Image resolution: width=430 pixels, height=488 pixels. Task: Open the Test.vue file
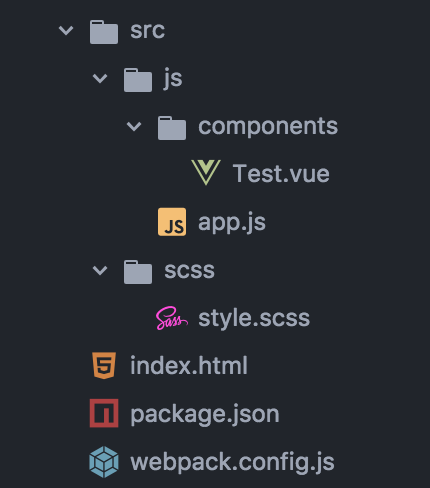[x=281, y=174]
